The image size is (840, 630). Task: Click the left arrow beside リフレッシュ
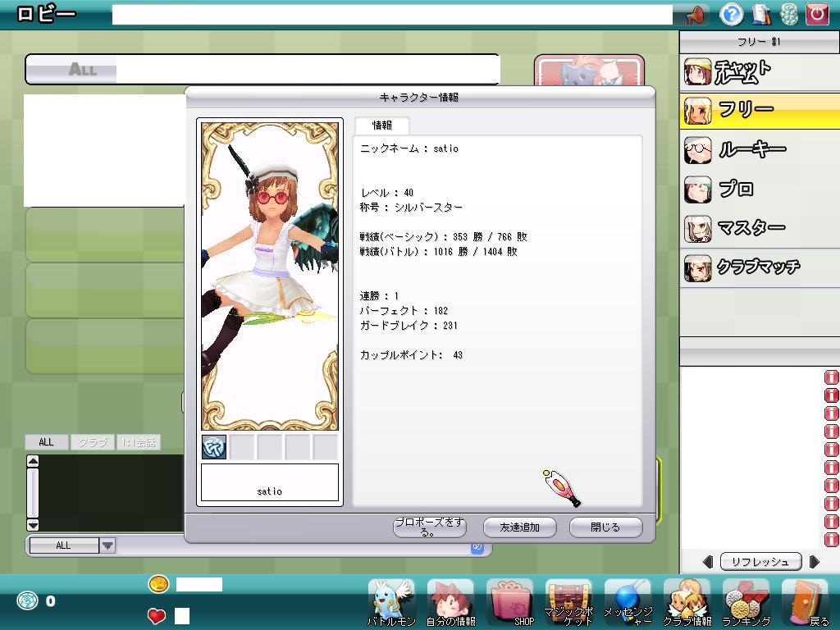tap(708, 562)
